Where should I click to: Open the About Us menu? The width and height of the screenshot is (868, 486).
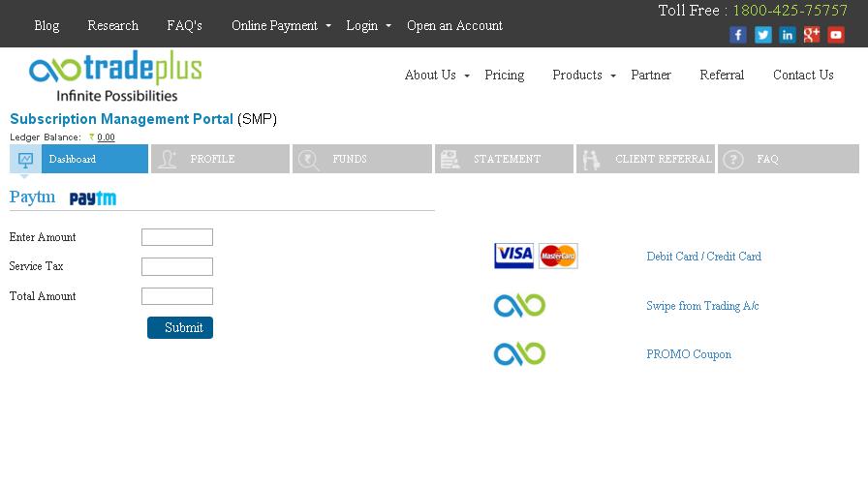[430, 75]
